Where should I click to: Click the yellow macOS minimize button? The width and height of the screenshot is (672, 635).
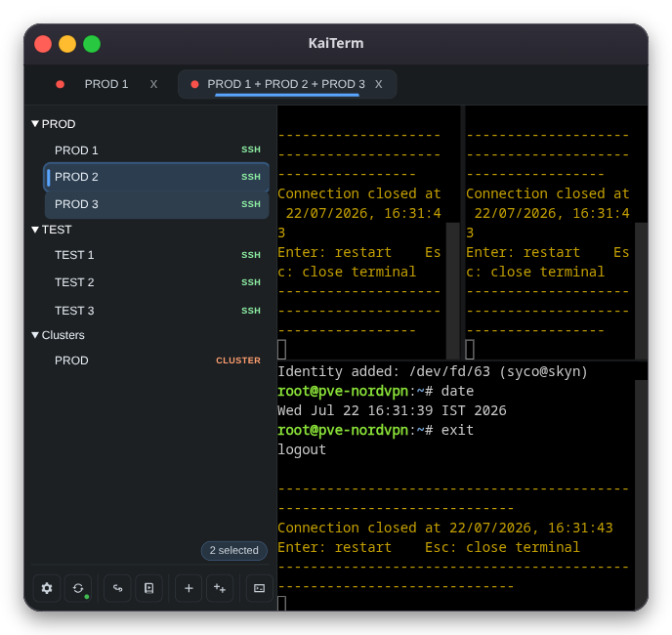(67, 44)
